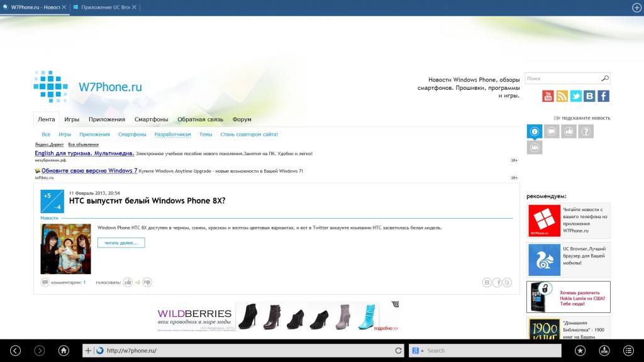Add a new tab with plus button
This screenshot has width=644, height=362.
tap(636, 8)
